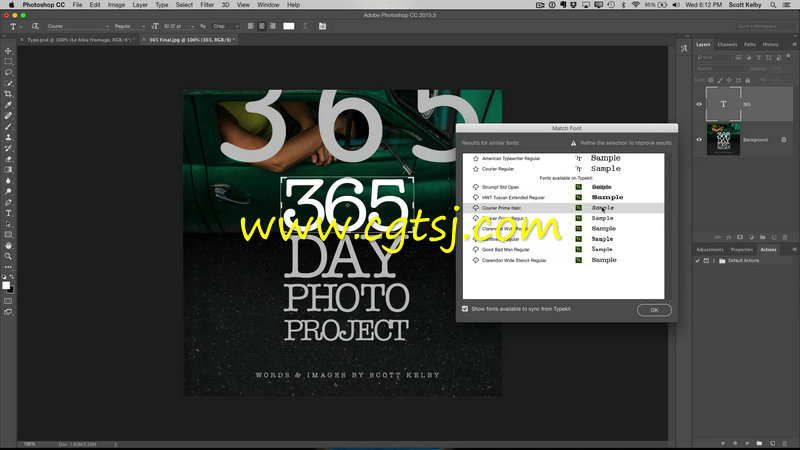Star Courier Regular as favorite
This screenshot has width=800, height=450.
[x=476, y=169]
